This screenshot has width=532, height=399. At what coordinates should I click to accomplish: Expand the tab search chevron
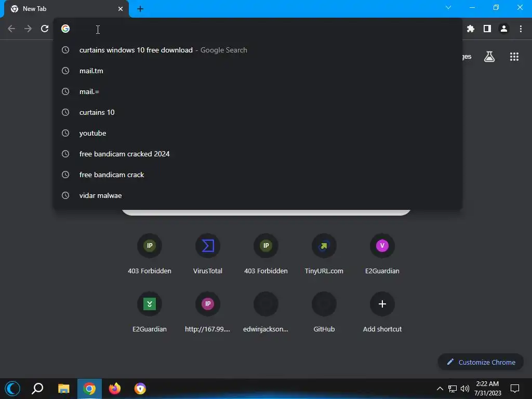(x=448, y=7)
